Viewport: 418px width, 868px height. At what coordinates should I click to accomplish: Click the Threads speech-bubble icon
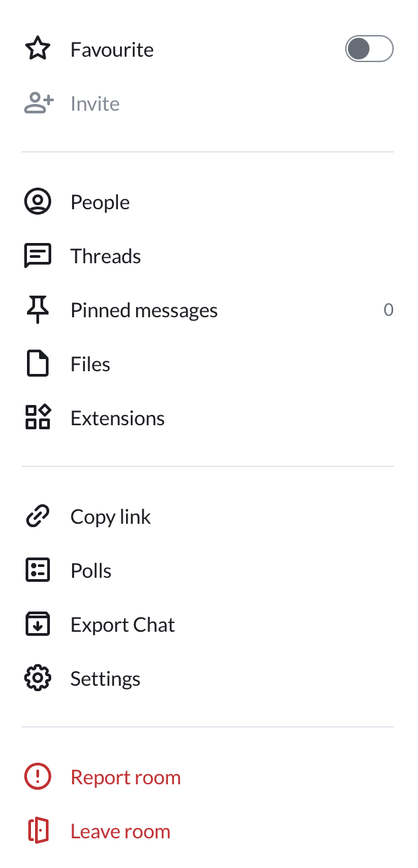pyautogui.click(x=38, y=256)
